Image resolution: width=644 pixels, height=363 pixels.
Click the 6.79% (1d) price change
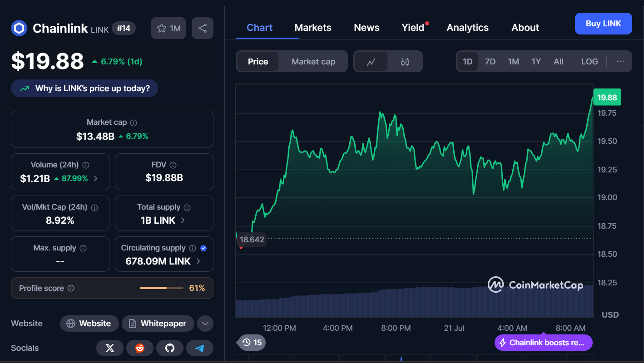click(x=117, y=62)
